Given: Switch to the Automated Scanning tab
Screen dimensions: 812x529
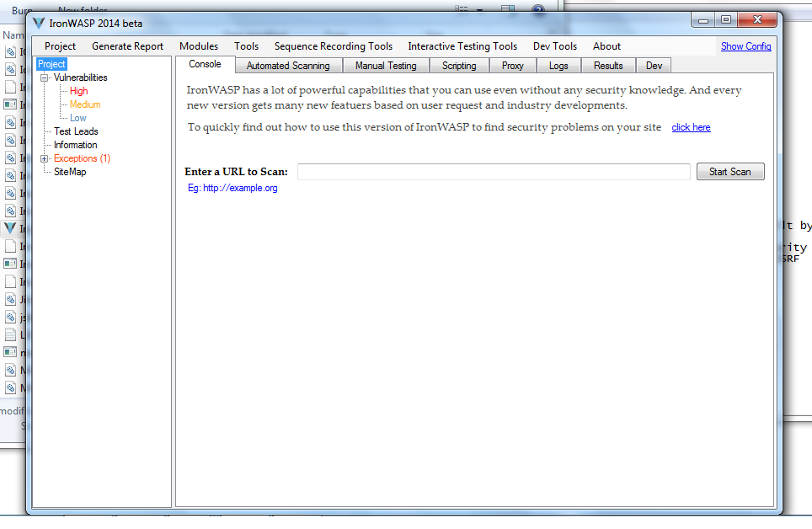Looking at the screenshot, I should [288, 65].
